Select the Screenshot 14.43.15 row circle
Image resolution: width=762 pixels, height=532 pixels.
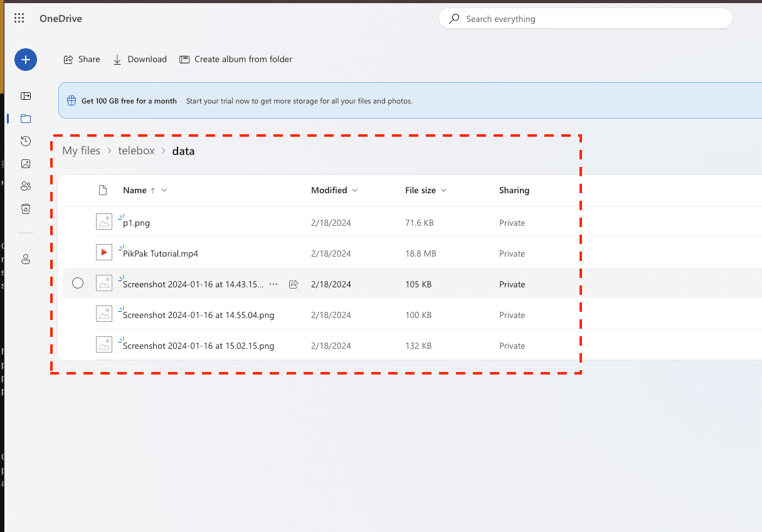(78, 284)
